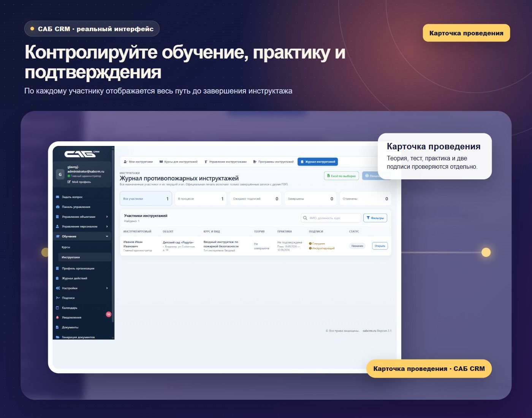Screen dimensions: 532x418
Task: Click the Профиль организации building icon
Action: point(57,268)
